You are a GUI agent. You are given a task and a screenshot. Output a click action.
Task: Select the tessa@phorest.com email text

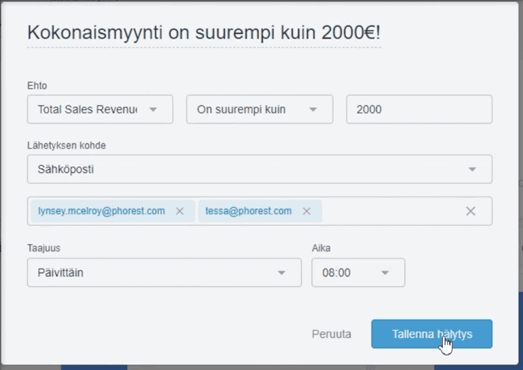[248, 211]
